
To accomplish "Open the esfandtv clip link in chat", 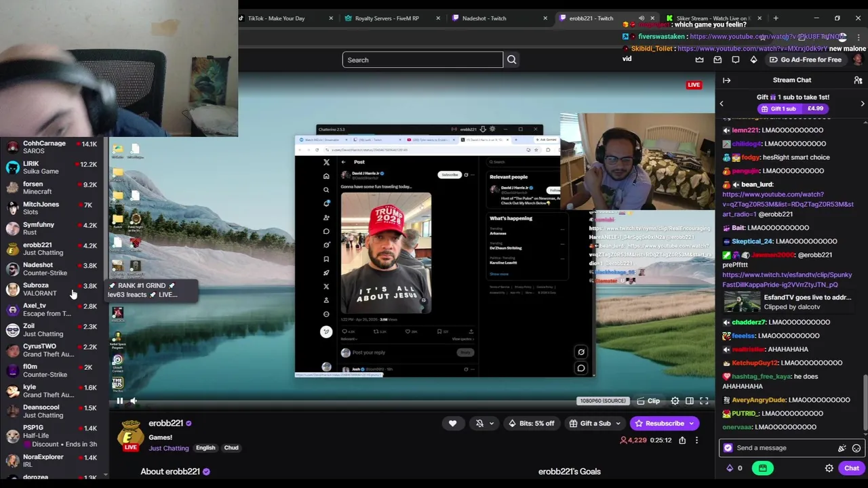I will click(x=787, y=280).
